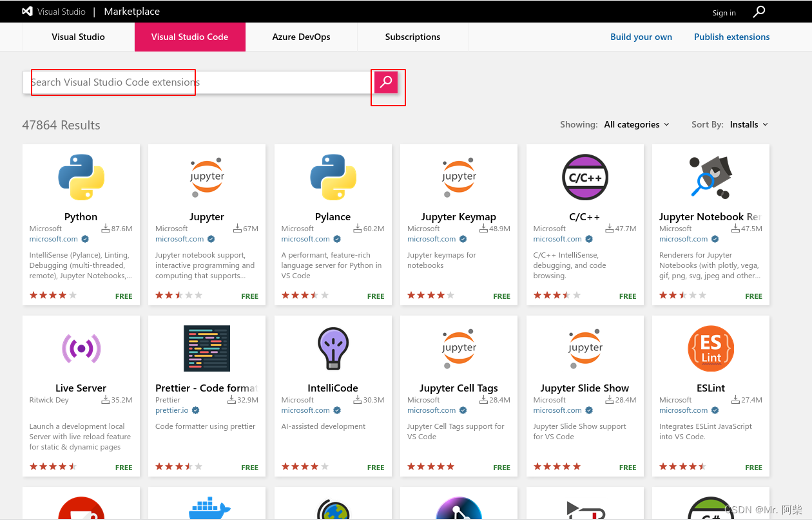Click the Live Server download count icon
The image size is (812, 521).
106,399
